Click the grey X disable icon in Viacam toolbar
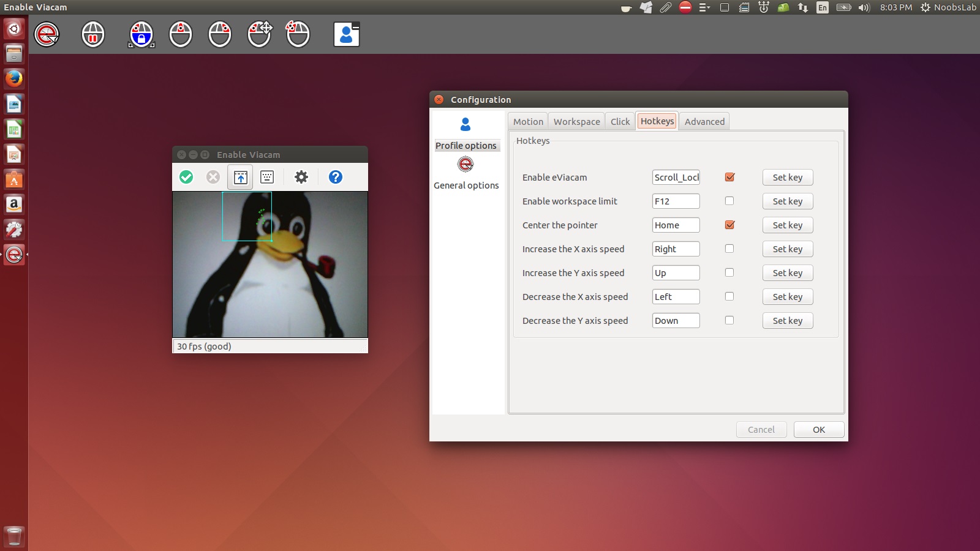980x551 pixels. [213, 177]
